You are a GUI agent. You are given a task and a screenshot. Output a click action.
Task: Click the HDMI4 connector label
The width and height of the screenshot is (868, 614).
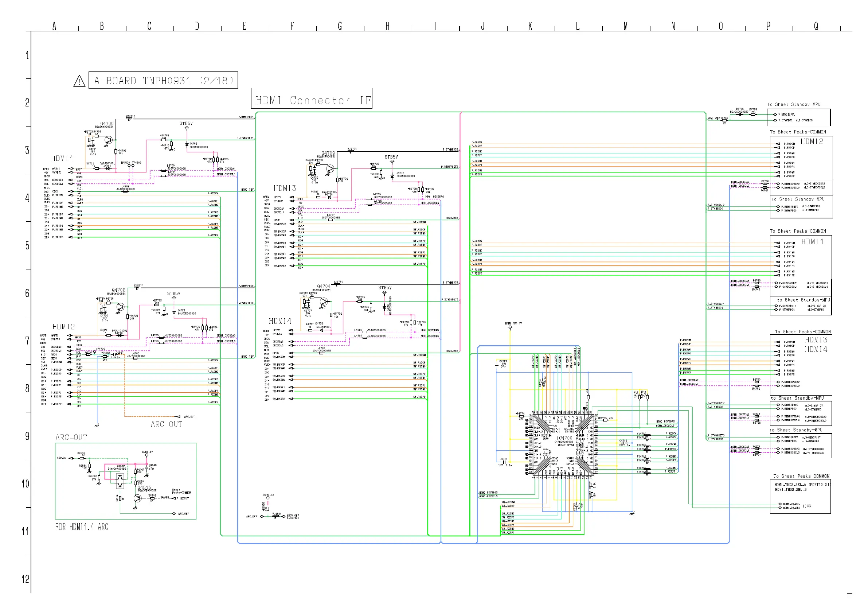[x=280, y=321]
